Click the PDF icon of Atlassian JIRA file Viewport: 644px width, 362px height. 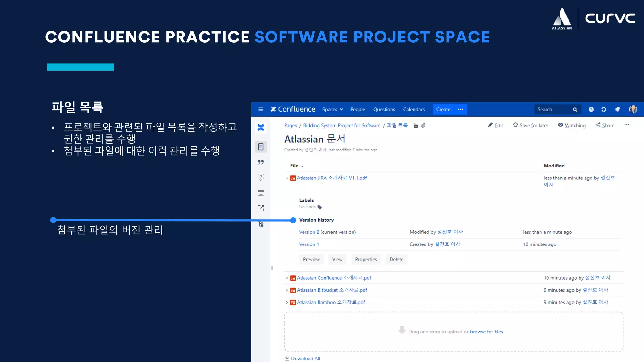click(x=293, y=178)
